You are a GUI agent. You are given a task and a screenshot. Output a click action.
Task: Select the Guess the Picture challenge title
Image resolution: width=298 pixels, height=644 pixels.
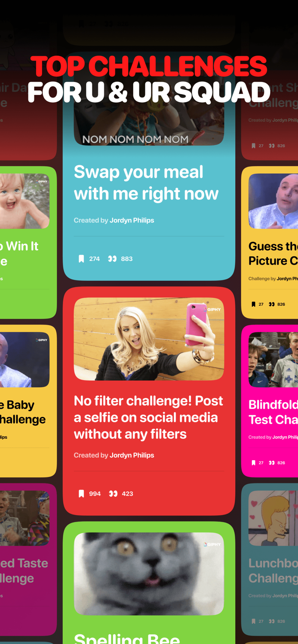pyautogui.click(x=273, y=253)
